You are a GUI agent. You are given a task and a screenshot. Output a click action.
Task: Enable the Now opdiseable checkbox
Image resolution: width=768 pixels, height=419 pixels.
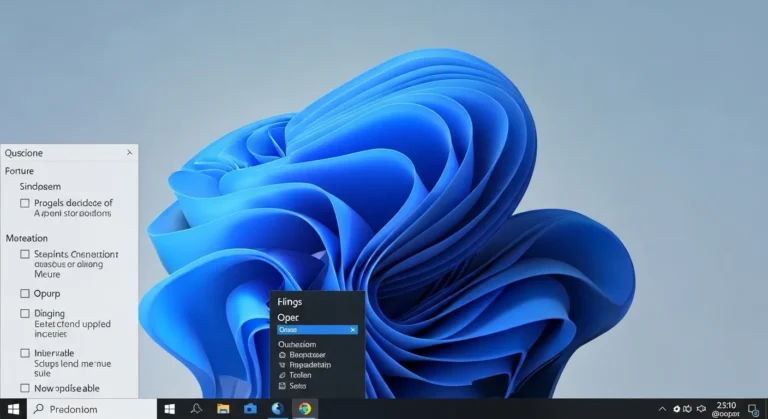pos(24,388)
